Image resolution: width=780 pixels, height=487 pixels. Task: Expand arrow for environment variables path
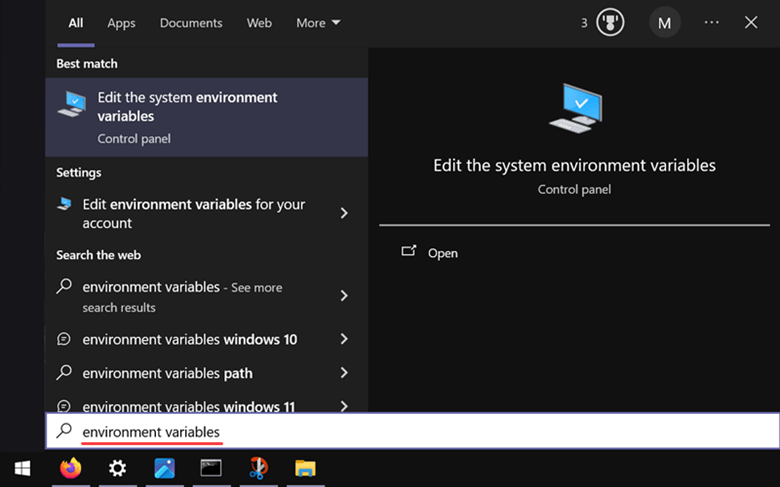click(344, 373)
